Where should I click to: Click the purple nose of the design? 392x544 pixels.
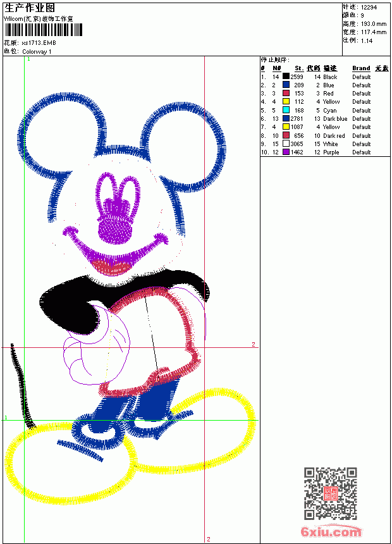pyautogui.click(x=115, y=230)
